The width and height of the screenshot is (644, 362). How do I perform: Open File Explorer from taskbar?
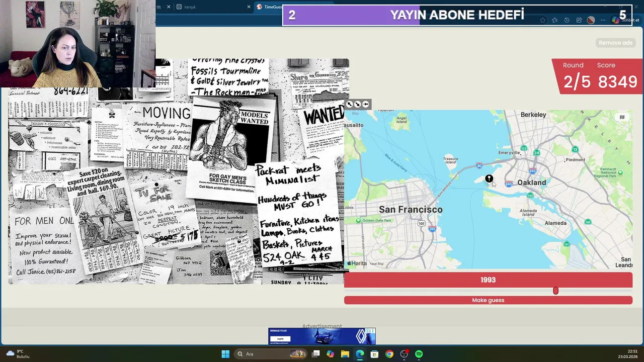[x=345, y=354]
